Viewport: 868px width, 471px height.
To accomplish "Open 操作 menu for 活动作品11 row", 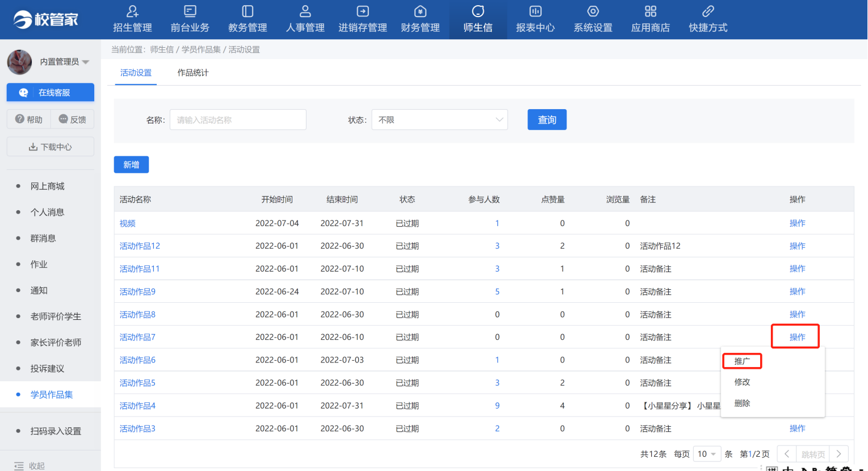I will pos(797,269).
